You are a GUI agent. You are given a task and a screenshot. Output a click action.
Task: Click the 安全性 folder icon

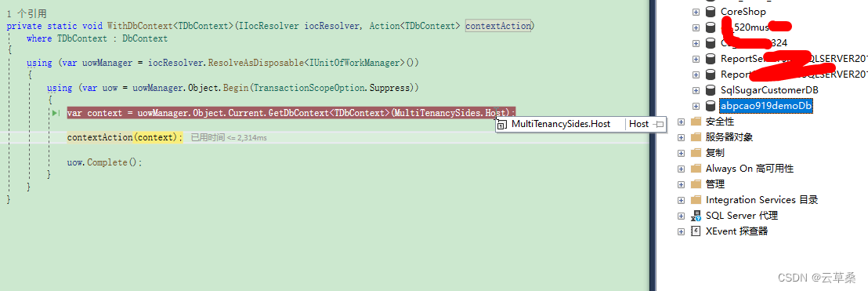coord(696,122)
